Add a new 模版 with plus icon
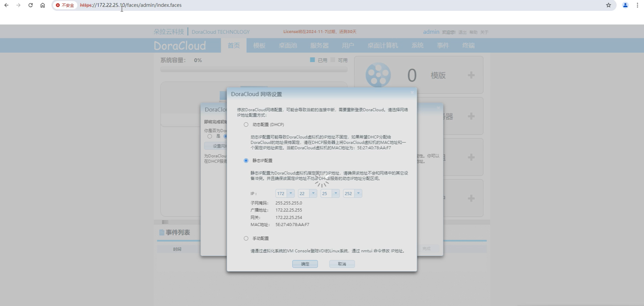The image size is (644, 306). click(x=471, y=75)
